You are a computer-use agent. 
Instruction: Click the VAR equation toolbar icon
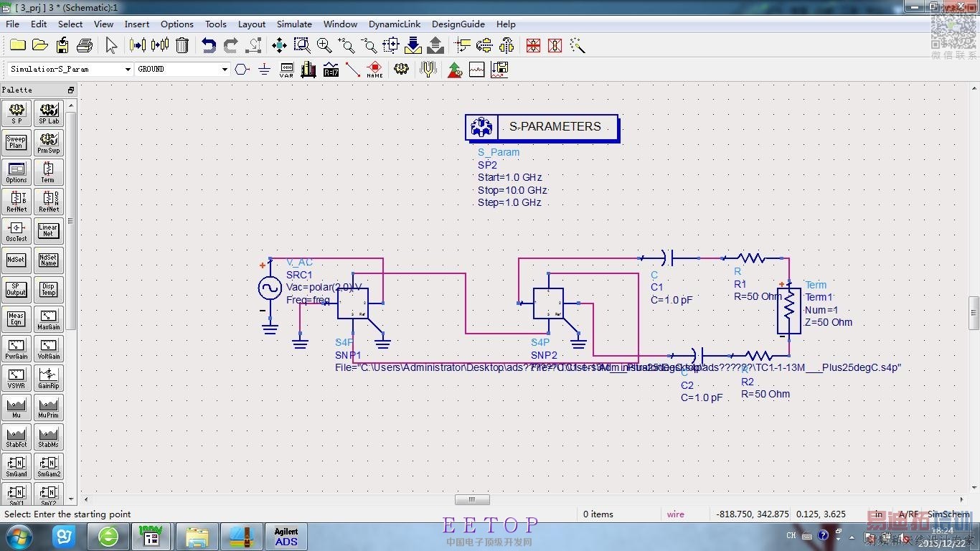click(x=286, y=70)
